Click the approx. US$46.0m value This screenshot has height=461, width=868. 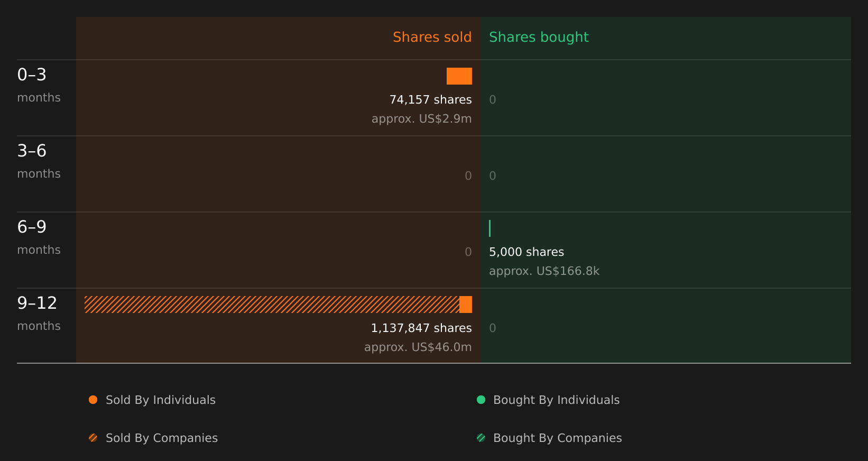[x=418, y=347]
